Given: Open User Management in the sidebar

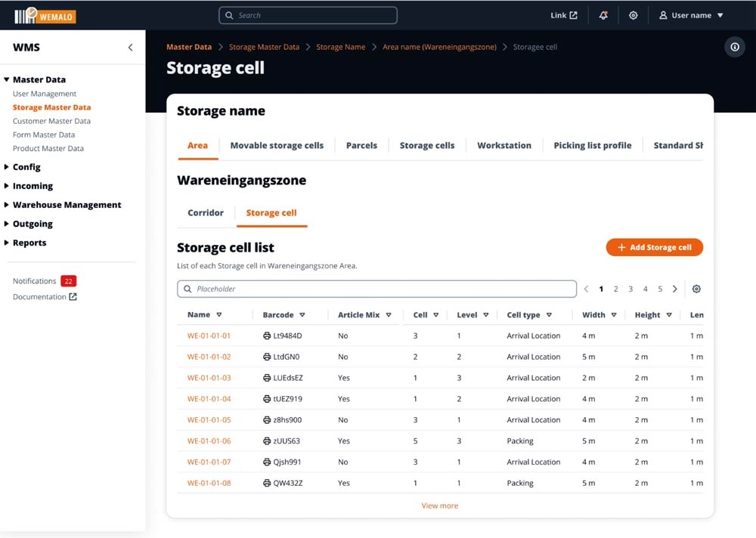Looking at the screenshot, I should coord(45,94).
